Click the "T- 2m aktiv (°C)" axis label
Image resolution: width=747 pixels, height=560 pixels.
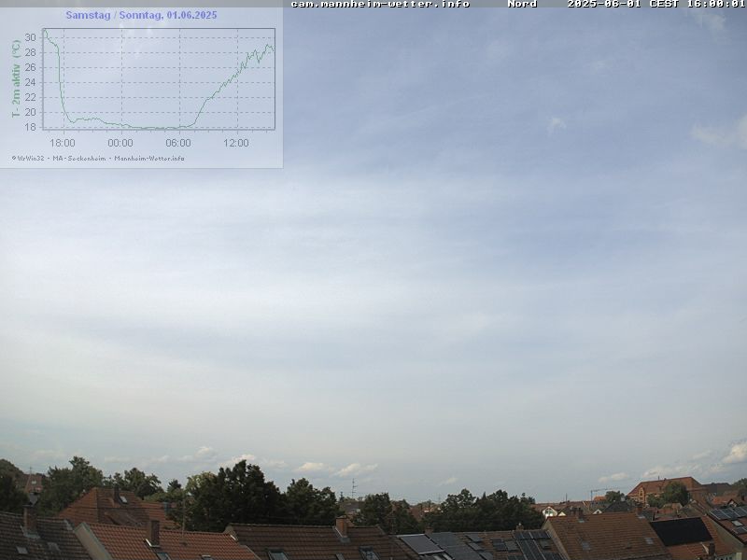tap(16, 78)
